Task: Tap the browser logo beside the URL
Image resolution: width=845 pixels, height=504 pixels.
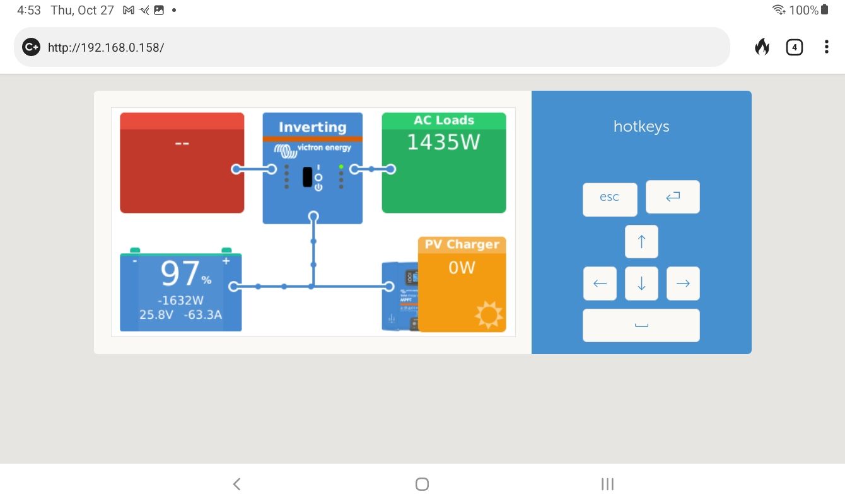Action: tap(31, 47)
